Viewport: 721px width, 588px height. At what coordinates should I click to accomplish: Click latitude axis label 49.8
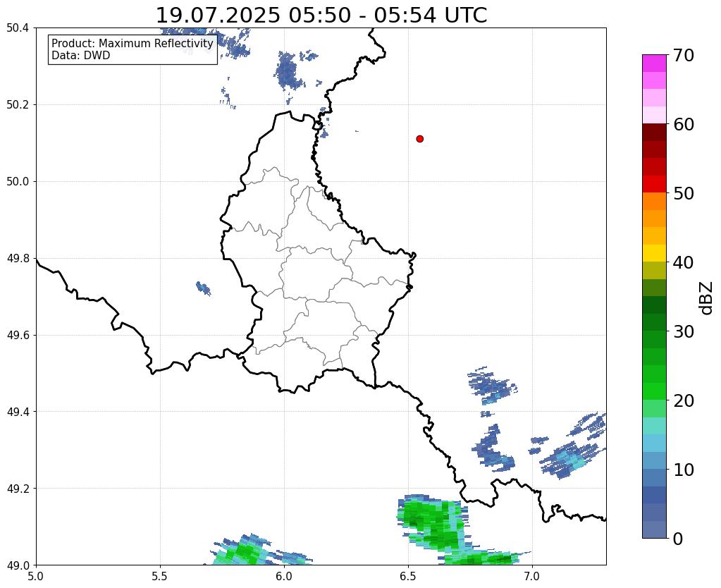(x=18, y=258)
